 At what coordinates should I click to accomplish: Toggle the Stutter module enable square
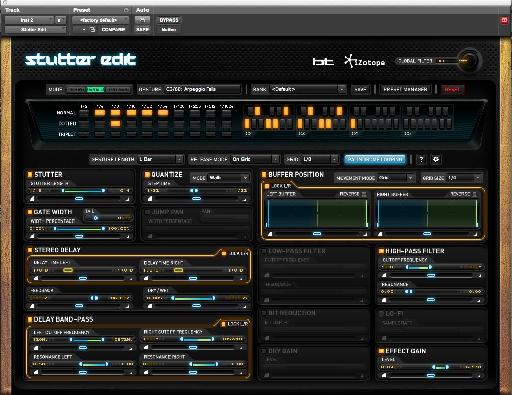tap(30, 174)
